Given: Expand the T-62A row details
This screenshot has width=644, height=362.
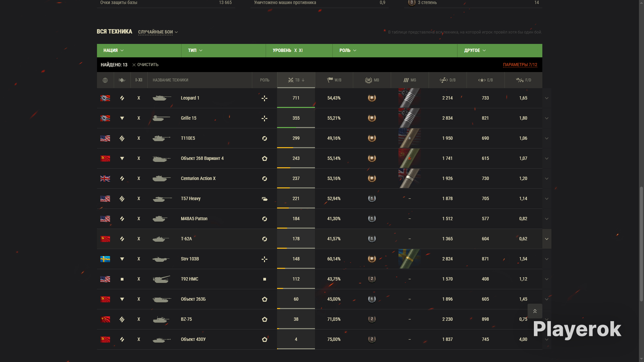Looking at the screenshot, I should (x=547, y=239).
